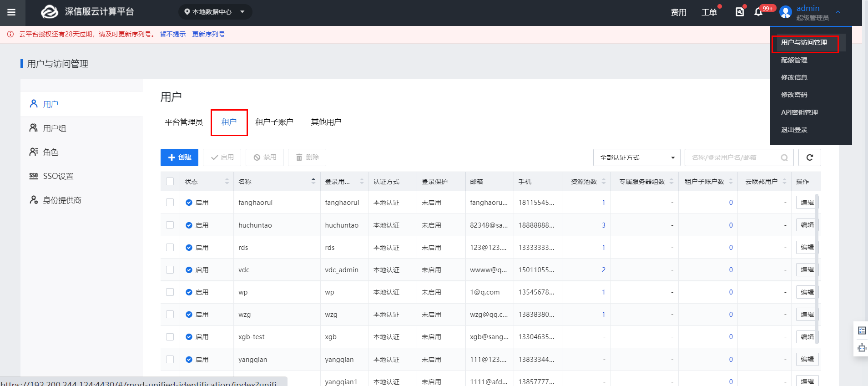This screenshot has width=868, height=386.
Task: Click the 暂不提示 link
Action: click(x=173, y=34)
